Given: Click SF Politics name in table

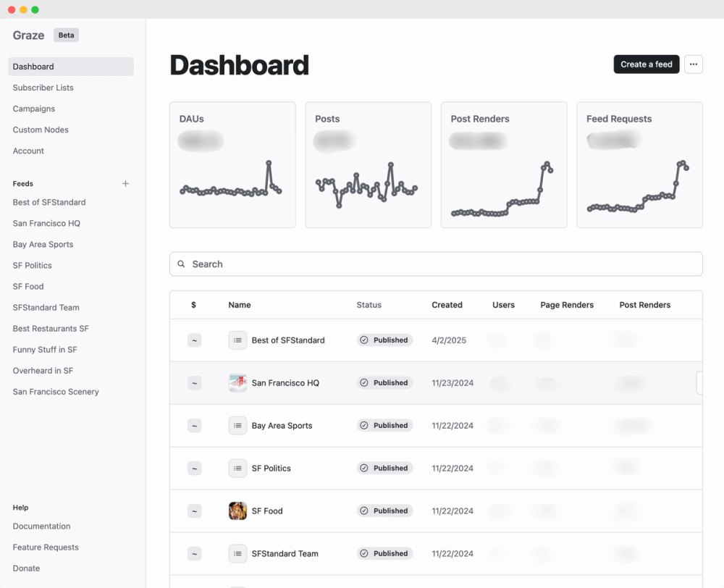Looking at the screenshot, I should pyautogui.click(x=271, y=469).
